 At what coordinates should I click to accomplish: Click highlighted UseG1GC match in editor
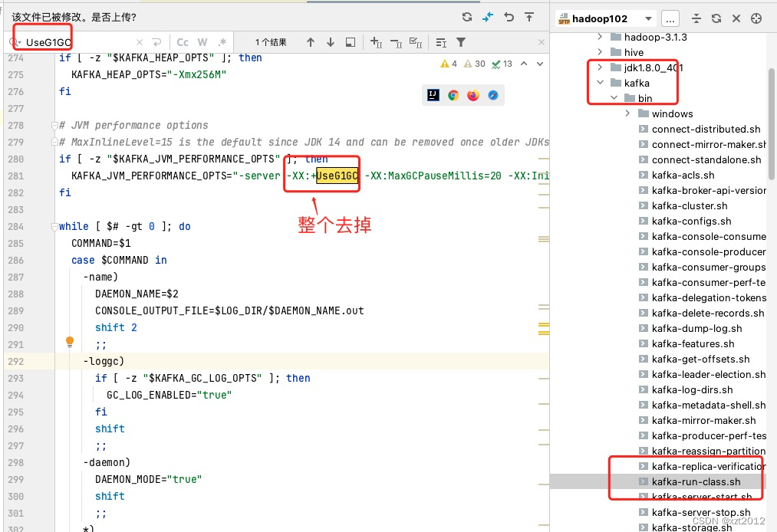tap(337, 176)
